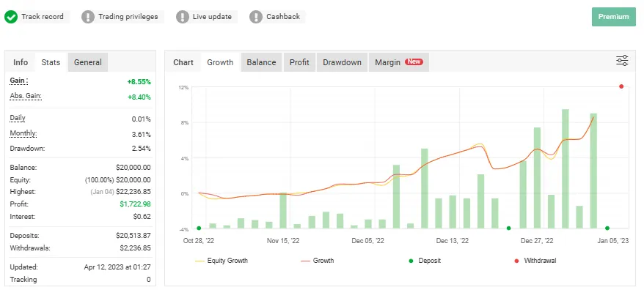This screenshot has height=290, width=644.
Task: Click the Drawdown stat label
Action: (28, 149)
